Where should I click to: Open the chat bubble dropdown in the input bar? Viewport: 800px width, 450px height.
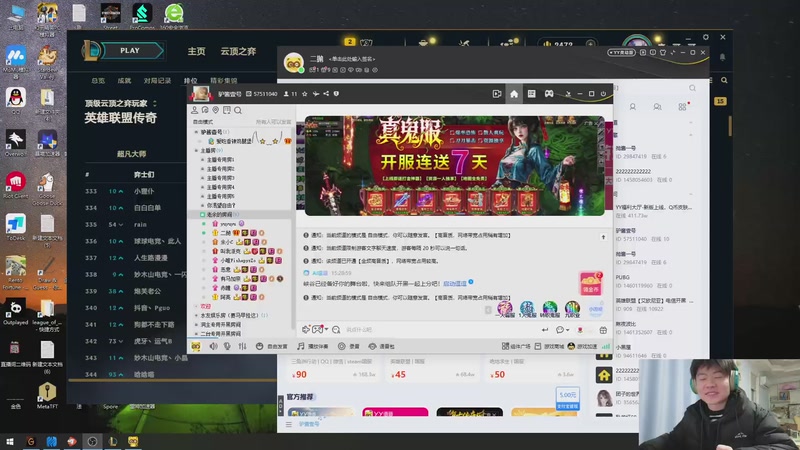click(562, 330)
